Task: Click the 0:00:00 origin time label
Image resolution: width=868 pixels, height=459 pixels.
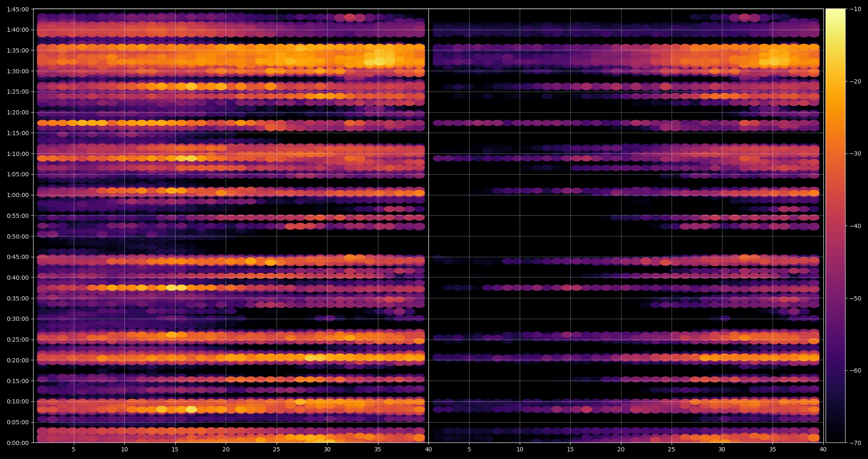Action: [x=18, y=442]
